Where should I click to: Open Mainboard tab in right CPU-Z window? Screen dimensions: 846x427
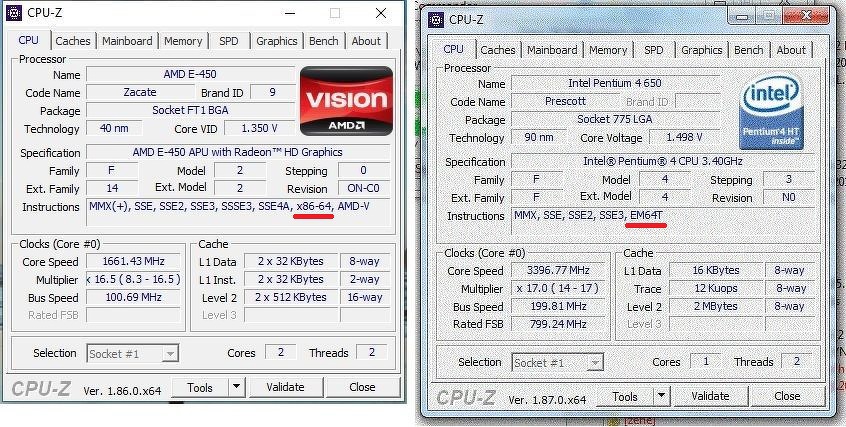click(552, 50)
